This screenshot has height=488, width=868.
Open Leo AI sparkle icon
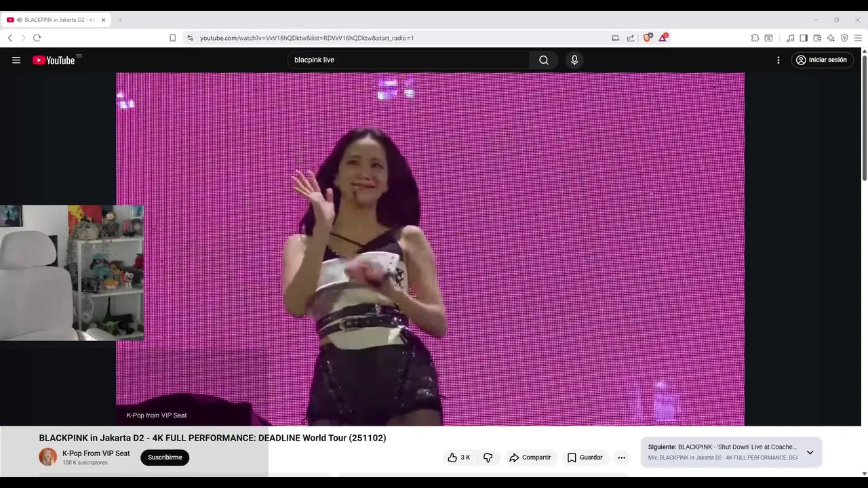(x=831, y=38)
